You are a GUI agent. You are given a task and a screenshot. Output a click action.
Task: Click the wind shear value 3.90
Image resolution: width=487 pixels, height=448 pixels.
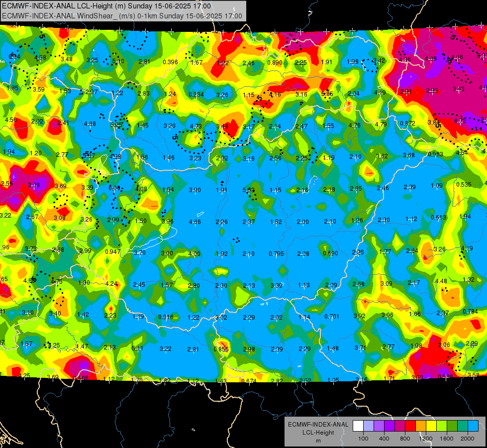click(195, 190)
